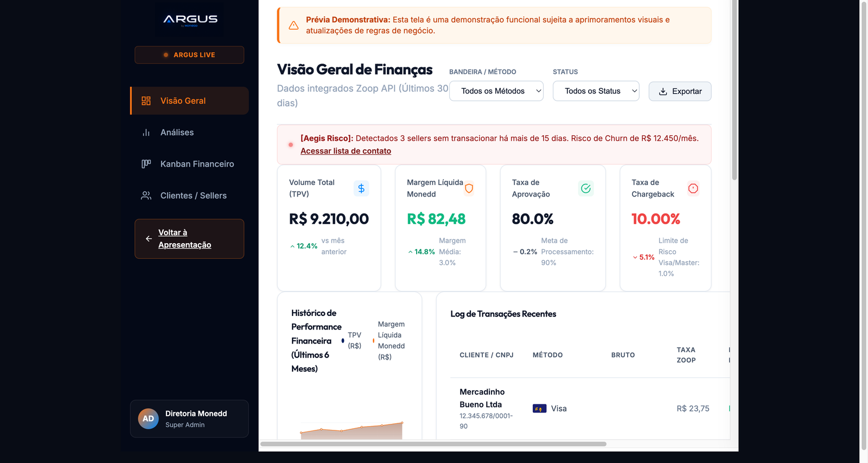Click the TPV (R$) chart legend item
The height and width of the screenshot is (463, 868).
352,340
